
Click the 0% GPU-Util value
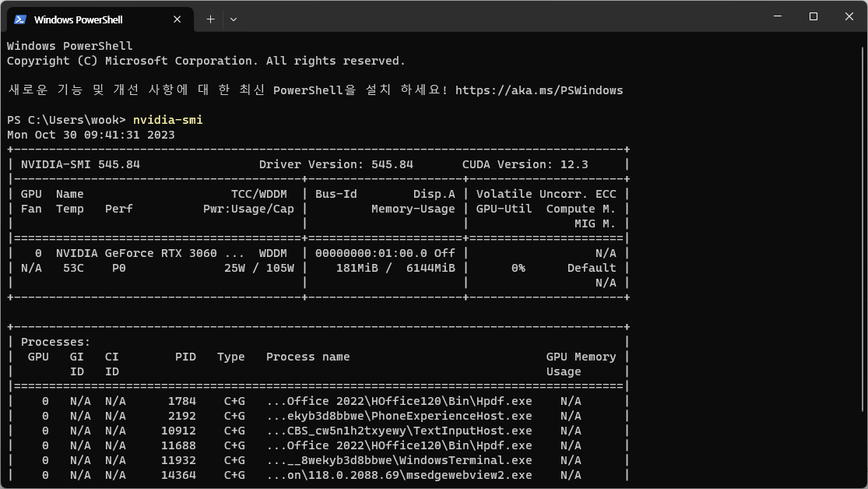pos(518,268)
